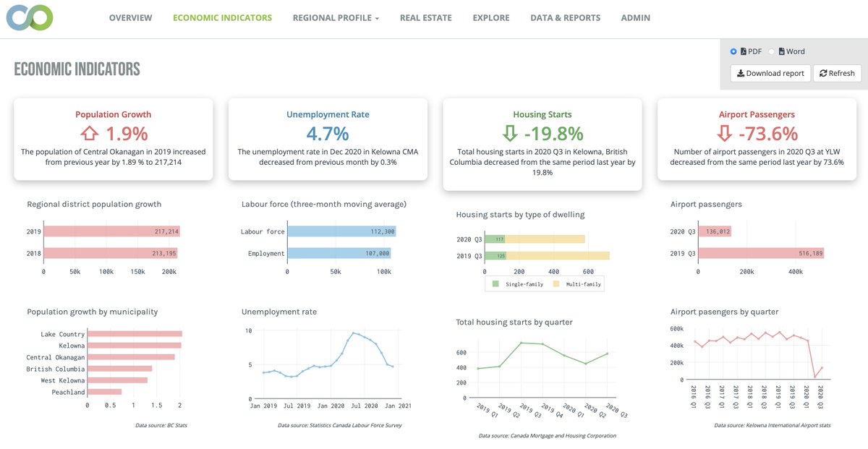This screenshot has height=449, width=868.
Task: Click the Airport Passengers card title
Action: (x=757, y=114)
